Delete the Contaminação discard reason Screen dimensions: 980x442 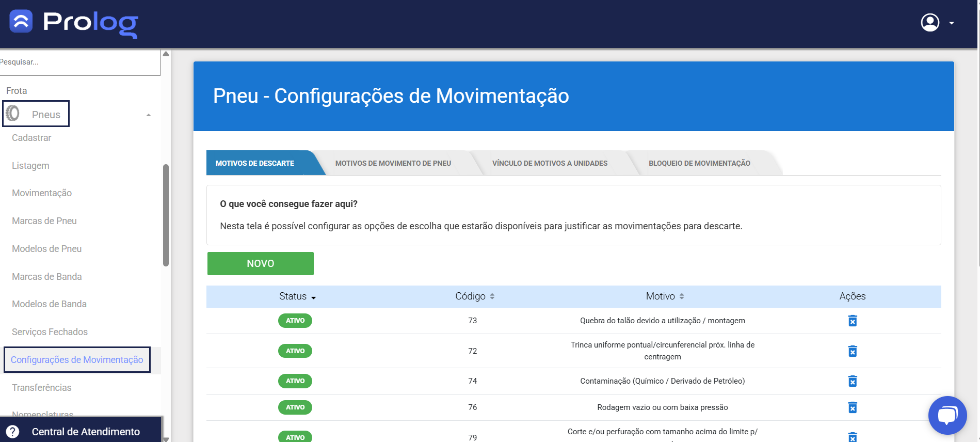coord(852,382)
